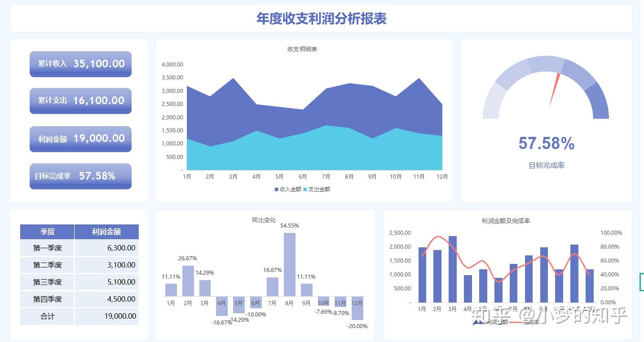Select the 累计收入 35,100.00 card

[x=80, y=64]
